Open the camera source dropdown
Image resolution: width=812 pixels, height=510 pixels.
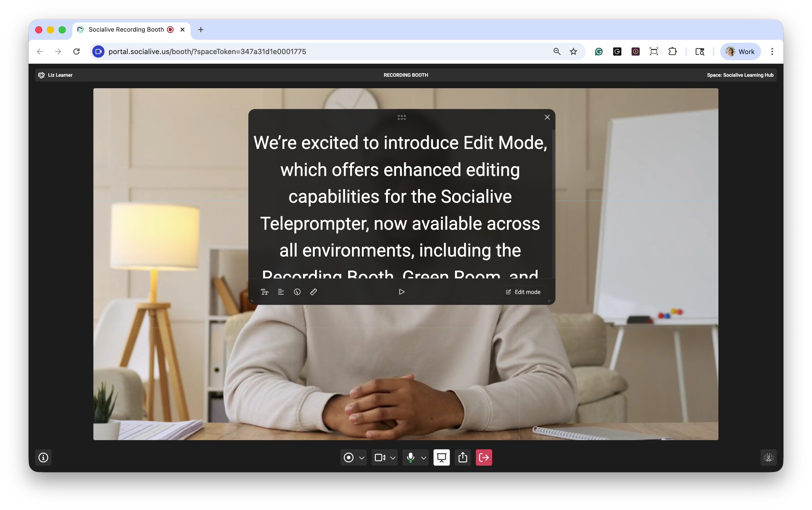[x=393, y=458]
